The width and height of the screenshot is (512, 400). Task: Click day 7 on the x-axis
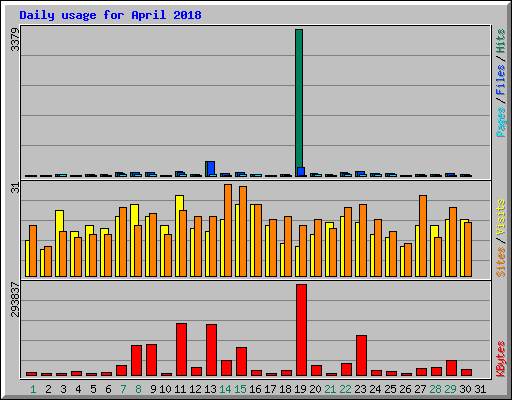pyautogui.click(x=123, y=389)
